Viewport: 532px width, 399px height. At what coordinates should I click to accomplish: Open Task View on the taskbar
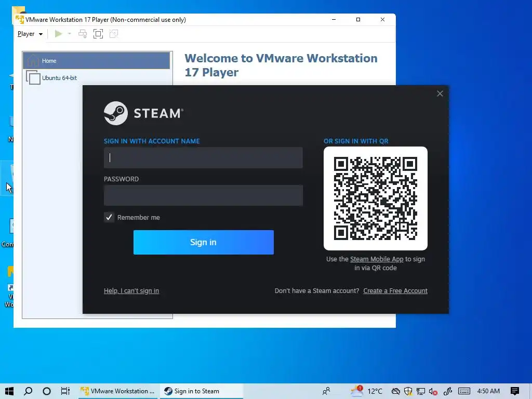point(65,391)
